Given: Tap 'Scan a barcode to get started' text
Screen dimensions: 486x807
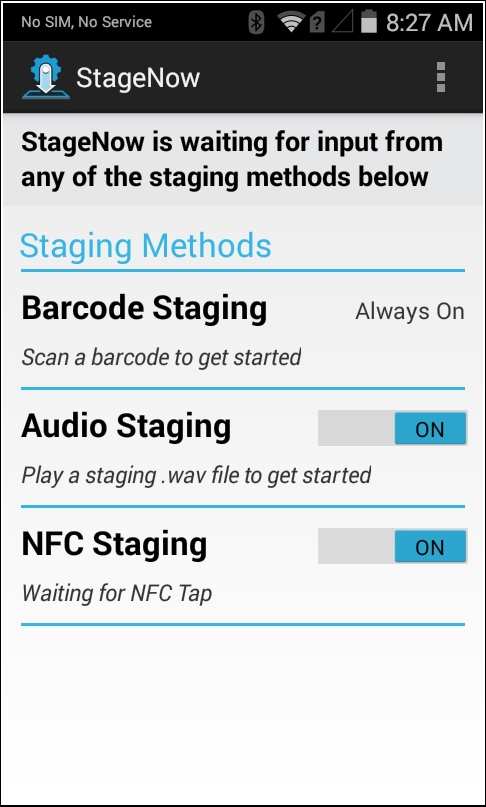Looking at the screenshot, I should pos(161,357).
